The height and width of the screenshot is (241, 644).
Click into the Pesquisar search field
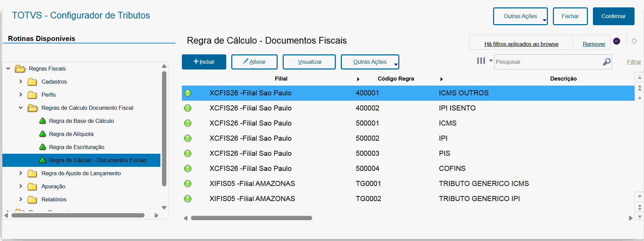pos(548,62)
